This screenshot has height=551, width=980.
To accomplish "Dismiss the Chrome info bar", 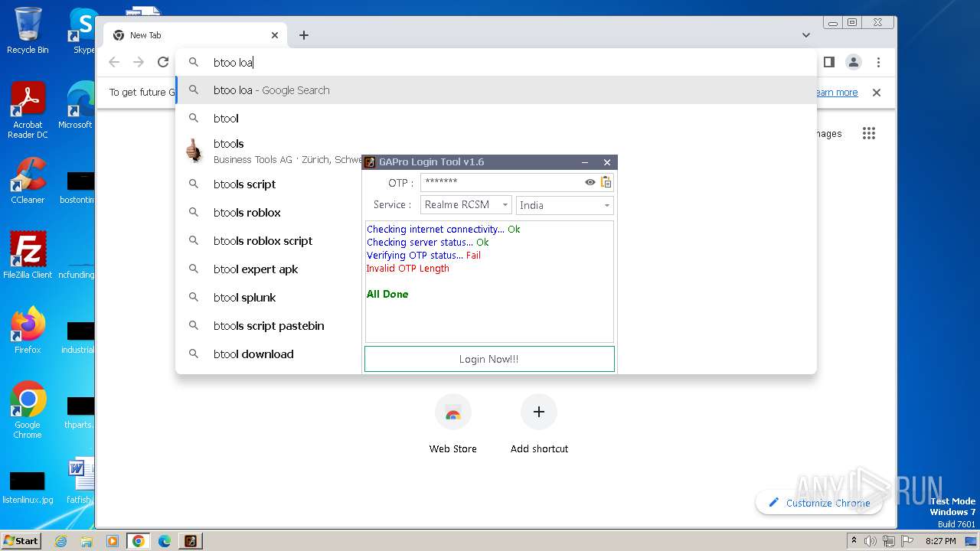I will [x=877, y=93].
